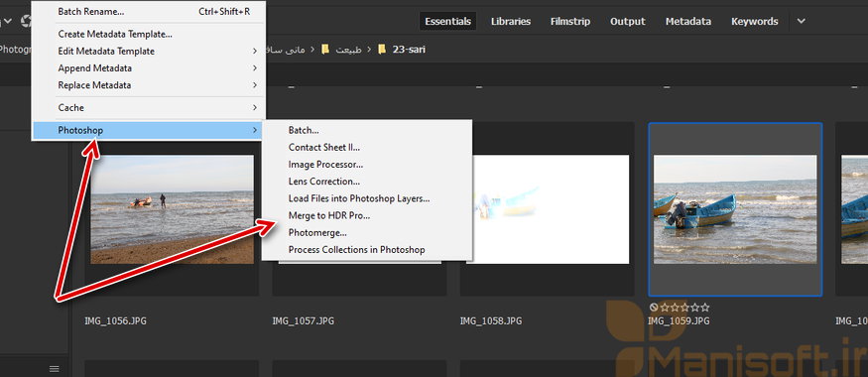This screenshot has height=377, width=868.
Task: Switch to the Metadata workspace
Action: coord(688,21)
